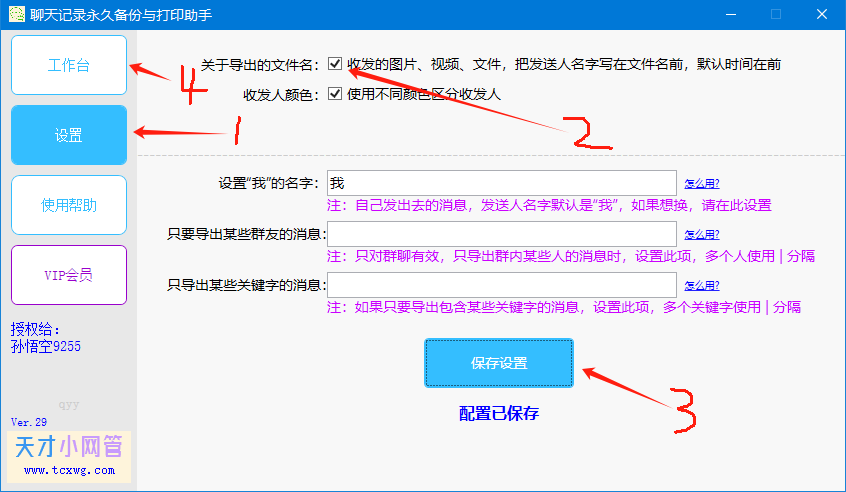The image size is (846, 492).
Task: Toggle the sender name in filename checkbox
Action: (335, 64)
